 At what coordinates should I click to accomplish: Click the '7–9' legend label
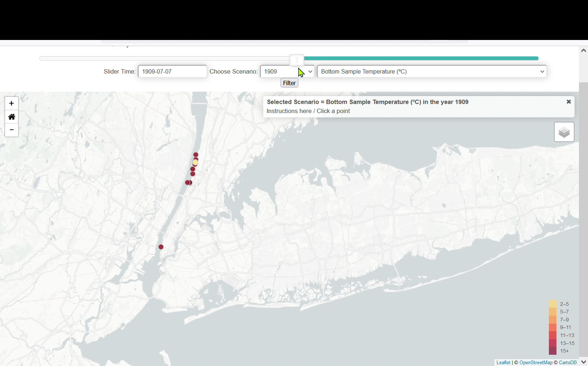pyautogui.click(x=564, y=320)
